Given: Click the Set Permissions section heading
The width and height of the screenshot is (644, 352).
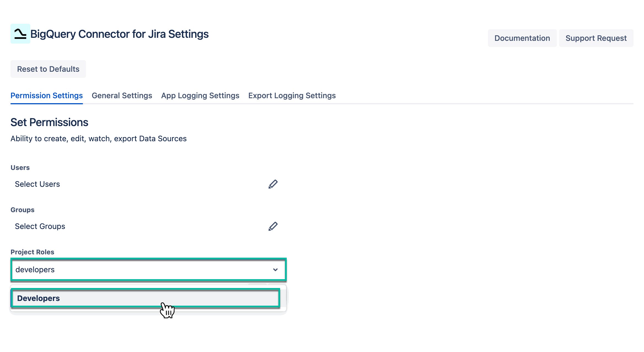Looking at the screenshot, I should coord(49,122).
